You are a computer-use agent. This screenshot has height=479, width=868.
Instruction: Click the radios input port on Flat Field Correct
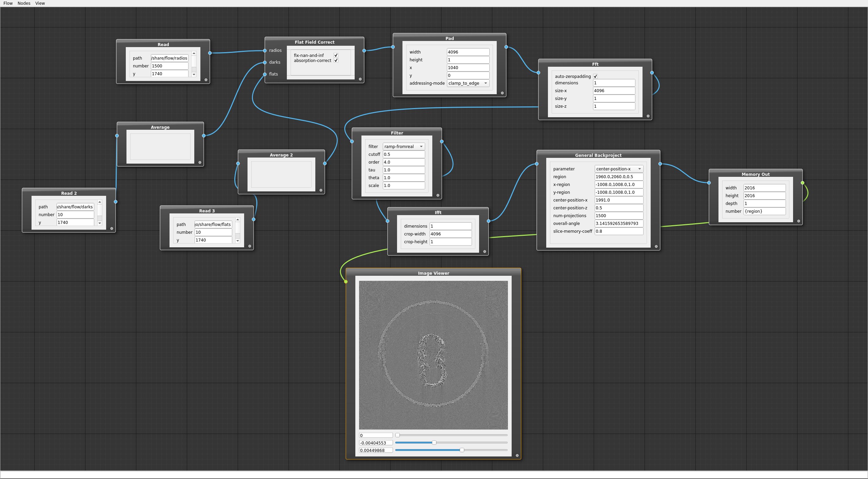tap(265, 50)
